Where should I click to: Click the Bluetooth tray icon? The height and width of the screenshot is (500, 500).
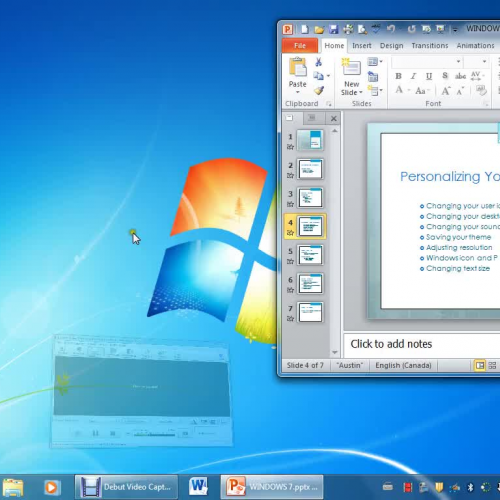470,488
